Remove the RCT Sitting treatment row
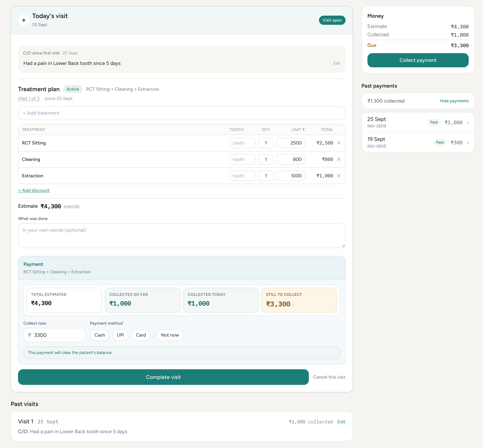The height and width of the screenshot is (448, 483). (339, 143)
